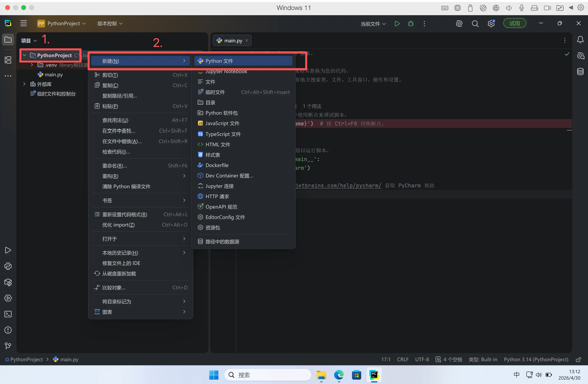Open the more actions menu beside debug
The image size is (588, 384).
coord(424,24)
